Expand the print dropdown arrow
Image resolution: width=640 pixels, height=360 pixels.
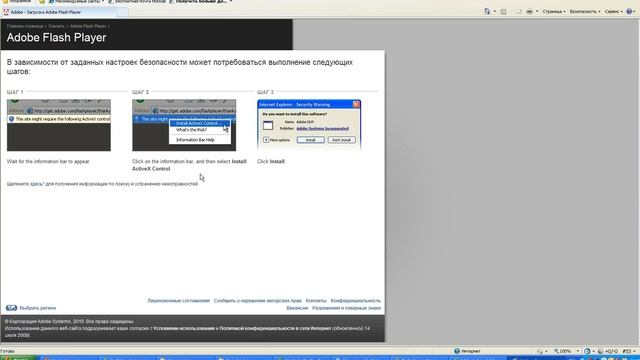(x=537, y=12)
